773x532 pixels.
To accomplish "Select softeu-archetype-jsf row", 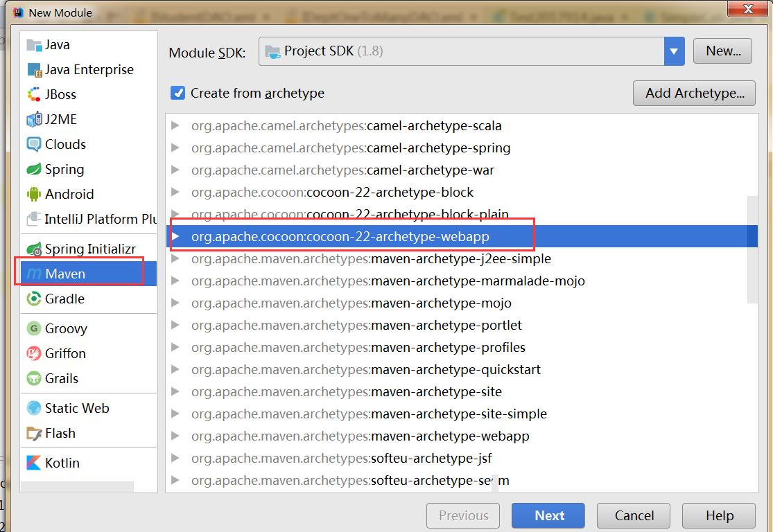I will [462, 458].
